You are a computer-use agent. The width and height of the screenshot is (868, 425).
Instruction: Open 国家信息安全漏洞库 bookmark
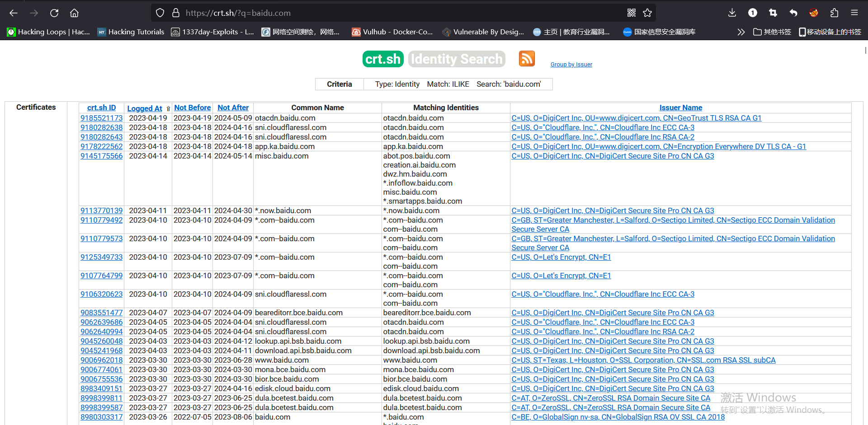click(x=659, y=32)
